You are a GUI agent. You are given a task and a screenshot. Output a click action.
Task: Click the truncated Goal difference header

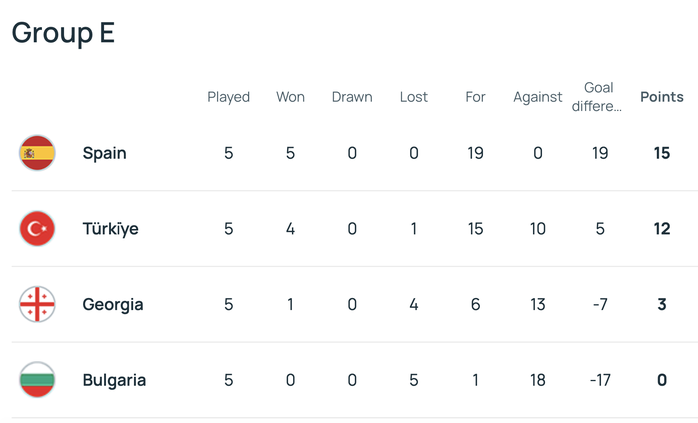pyautogui.click(x=600, y=97)
